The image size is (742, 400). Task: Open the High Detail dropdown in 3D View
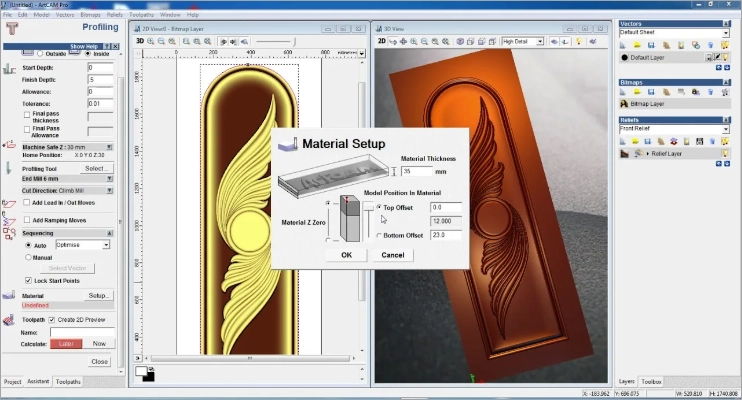point(539,41)
